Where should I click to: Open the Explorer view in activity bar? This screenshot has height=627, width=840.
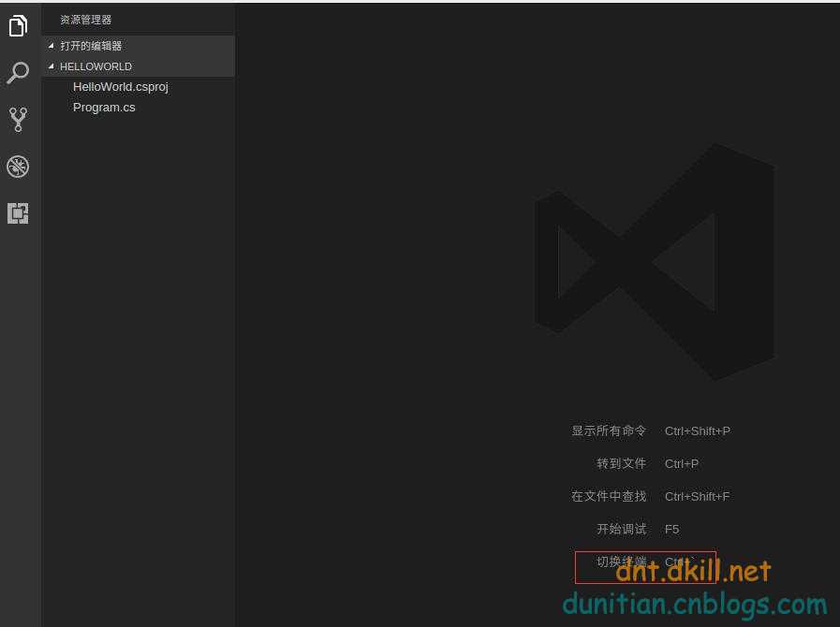tap(18, 25)
